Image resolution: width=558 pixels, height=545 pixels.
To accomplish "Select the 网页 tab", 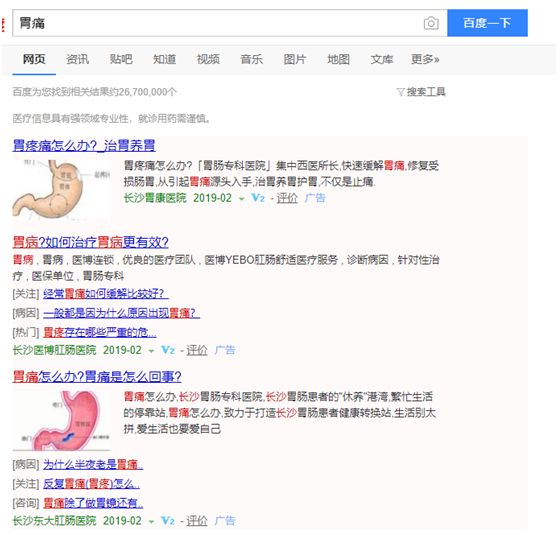I will point(34,59).
